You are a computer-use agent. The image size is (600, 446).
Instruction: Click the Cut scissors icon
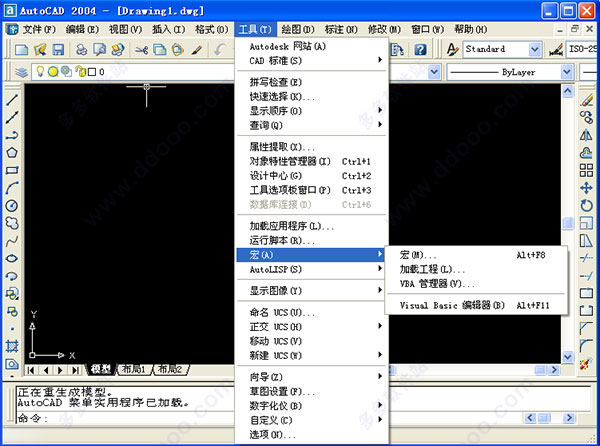point(141,49)
